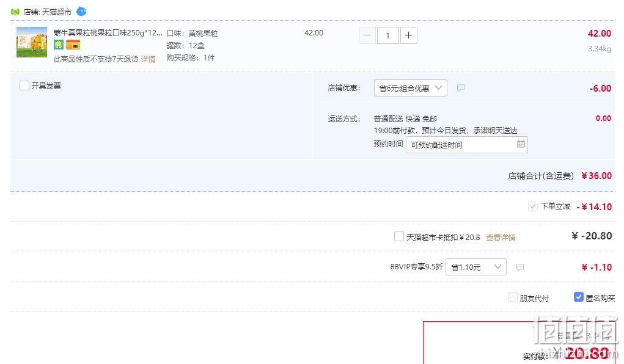Open the comment icon beside 店铺优惠 dropdown
The width and height of the screenshot is (624, 364).
click(460, 88)
